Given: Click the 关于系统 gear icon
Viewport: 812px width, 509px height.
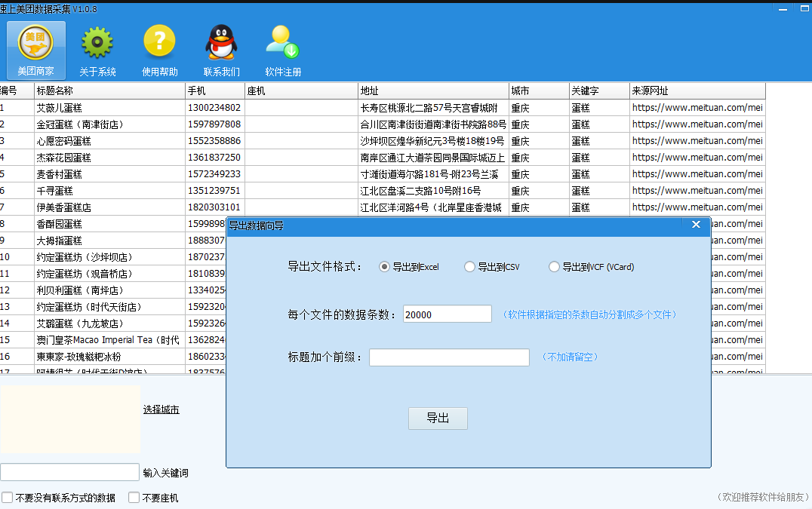Looking at the screenshot, I should point(96,44).
